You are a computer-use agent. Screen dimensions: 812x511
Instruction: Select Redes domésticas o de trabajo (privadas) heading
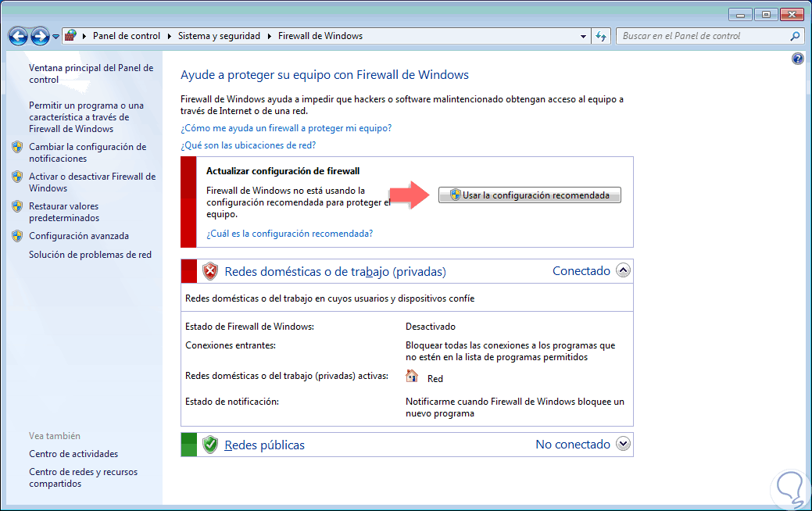click(335, 271)
